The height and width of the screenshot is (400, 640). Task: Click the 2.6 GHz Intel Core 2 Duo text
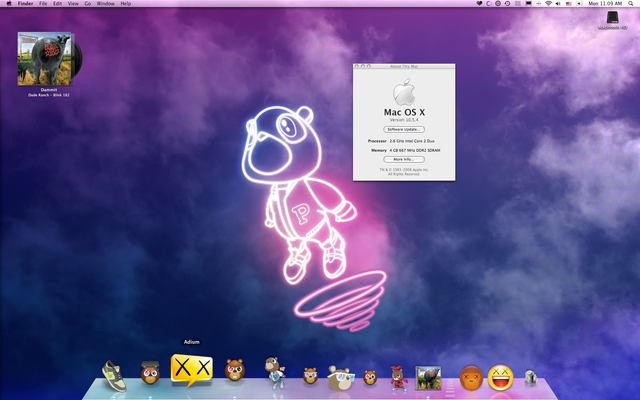(x=412, y=141)
